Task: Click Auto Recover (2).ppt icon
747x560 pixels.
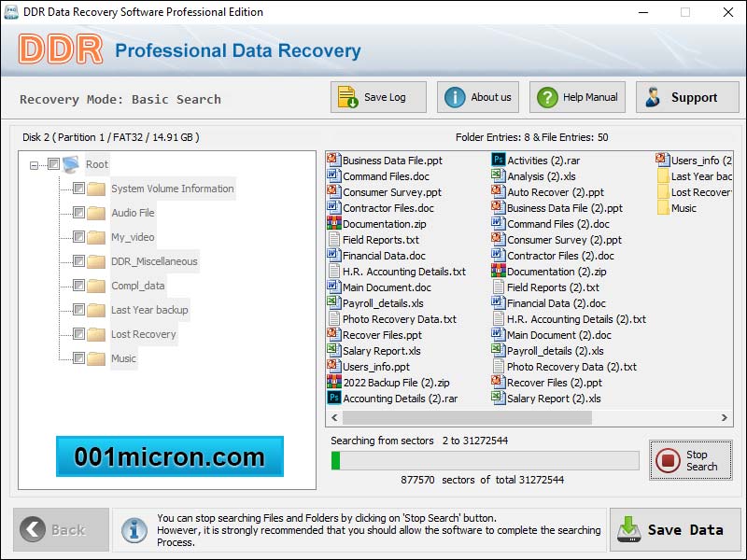Action: (499, 191)
